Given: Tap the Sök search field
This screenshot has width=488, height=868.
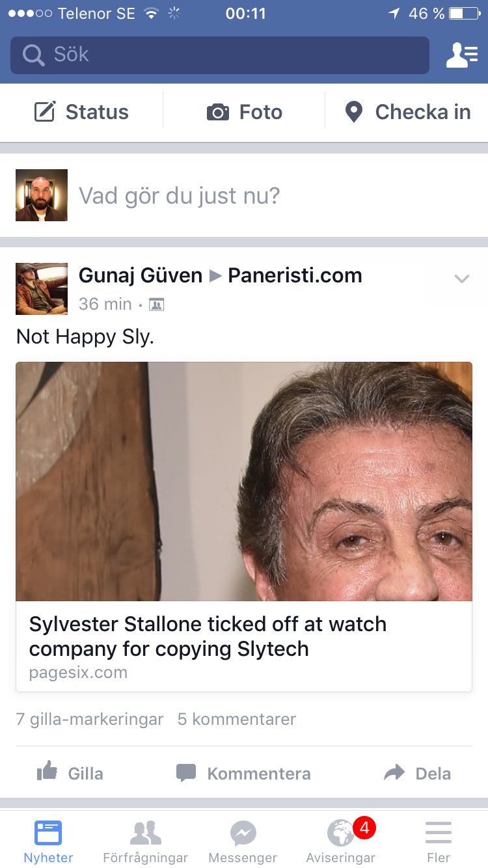Looking at the screenshot, I should [220, 55].
